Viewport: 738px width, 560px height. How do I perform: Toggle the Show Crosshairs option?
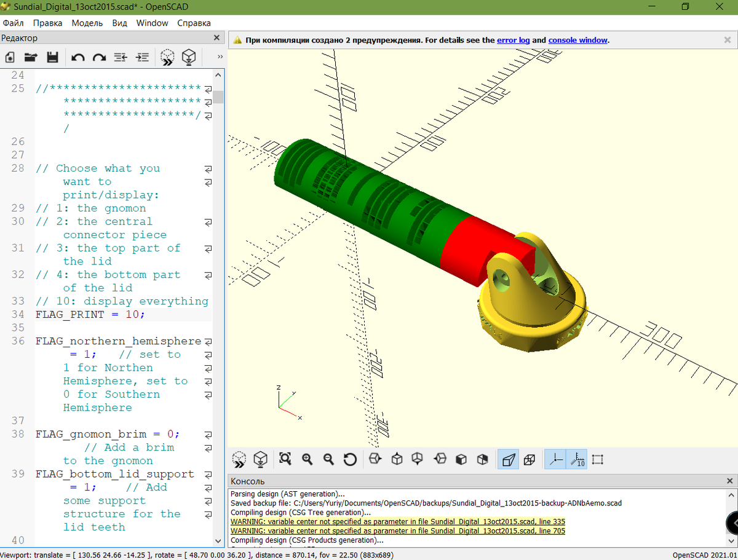pos(597,459)
